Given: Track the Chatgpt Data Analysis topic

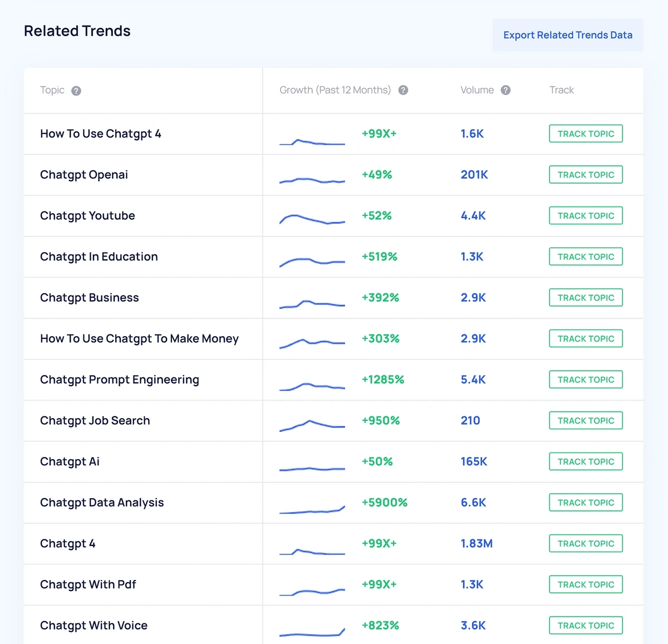Looking at the screenshot, I should click(x=586, y=503).
